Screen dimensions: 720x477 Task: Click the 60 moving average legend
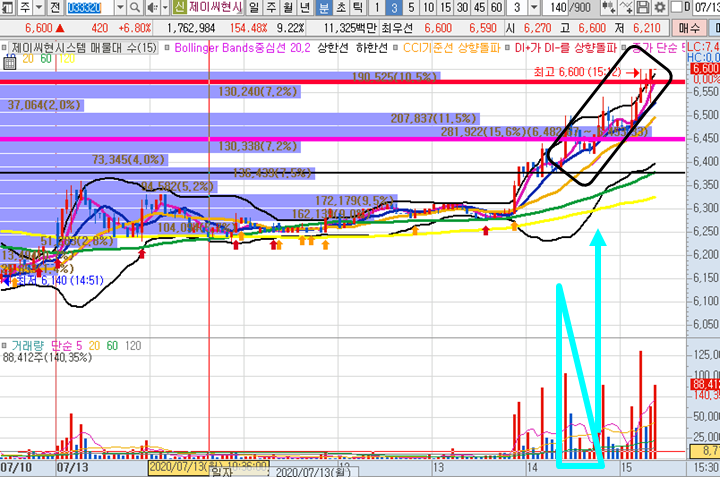click(x=46, y=59)
